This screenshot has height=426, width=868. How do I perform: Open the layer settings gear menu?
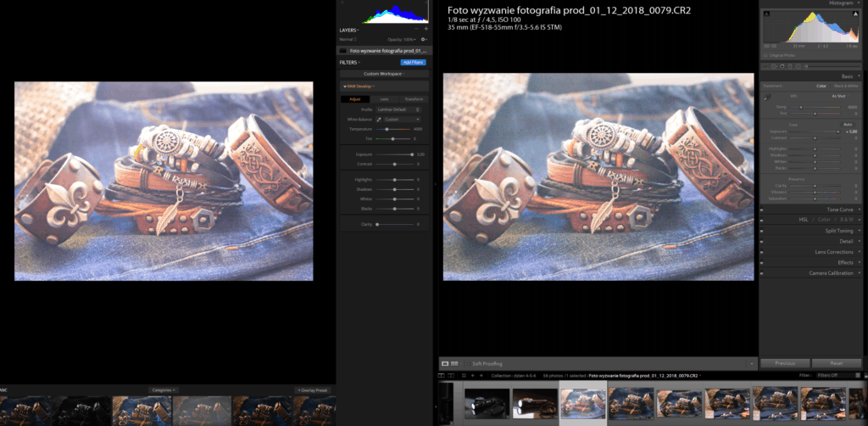pyautogui.click(x=424, y=39)
